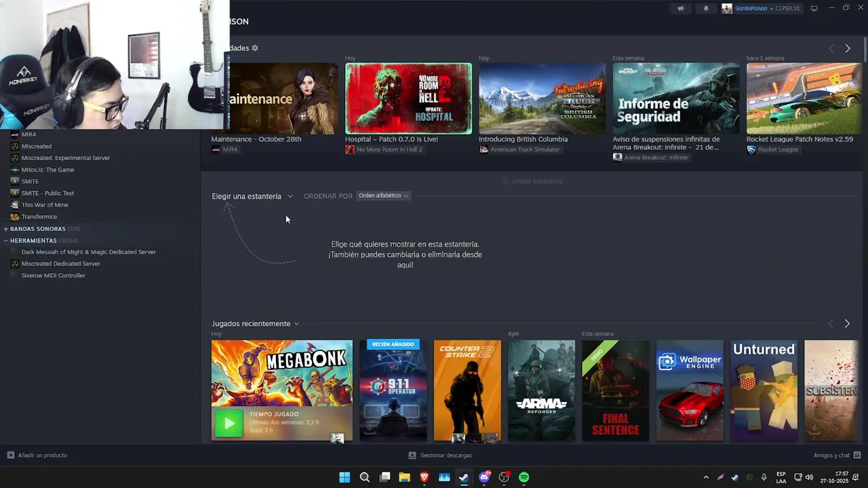The height and width of the screenshot is (488, 868).
Task: Select Miscreated: Experimental Server entry
Action: point(66,158)
